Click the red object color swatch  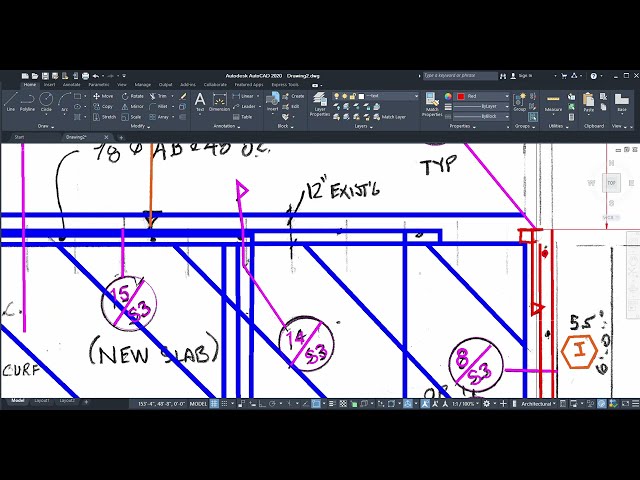point(461,96)
